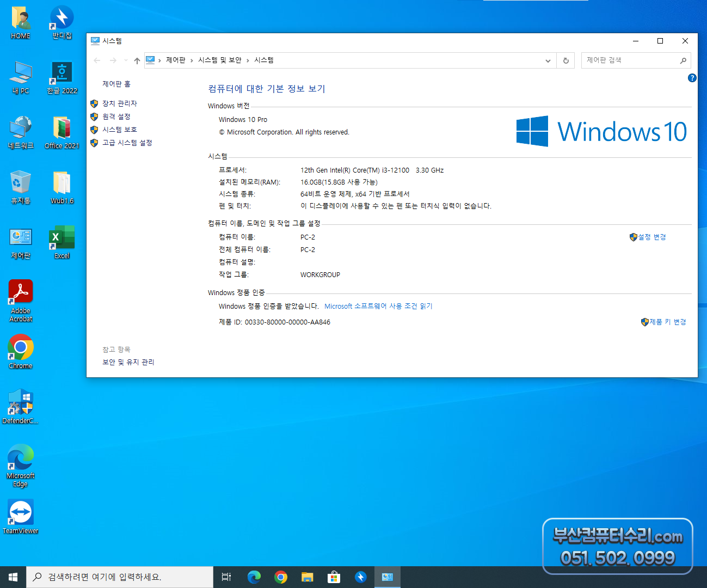Viewport: 707px width, 588px height.
Task: Click the system icon in the title bar
Action: pyautogui.click(x=95, y=41)
